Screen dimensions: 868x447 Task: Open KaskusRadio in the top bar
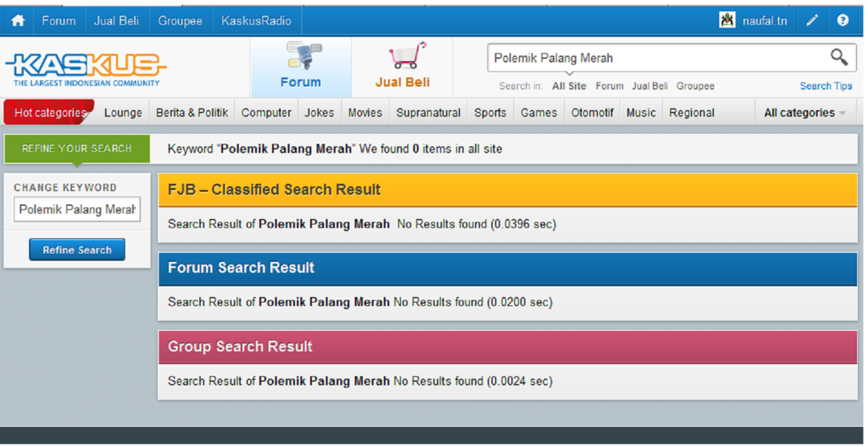tap(256, 20)
